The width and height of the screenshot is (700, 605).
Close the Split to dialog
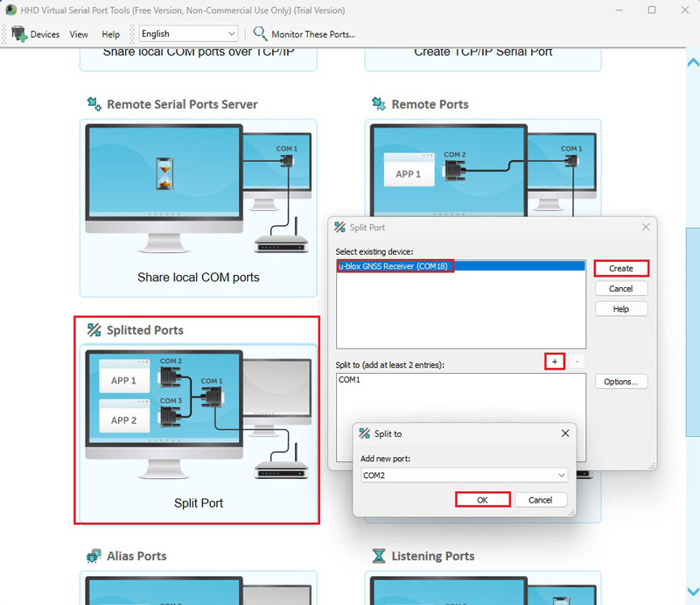[565, 433]
